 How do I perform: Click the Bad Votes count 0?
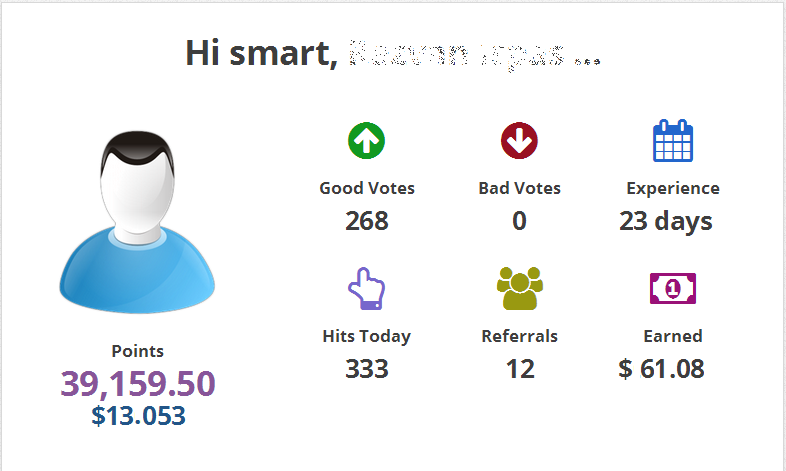(519, 221)
